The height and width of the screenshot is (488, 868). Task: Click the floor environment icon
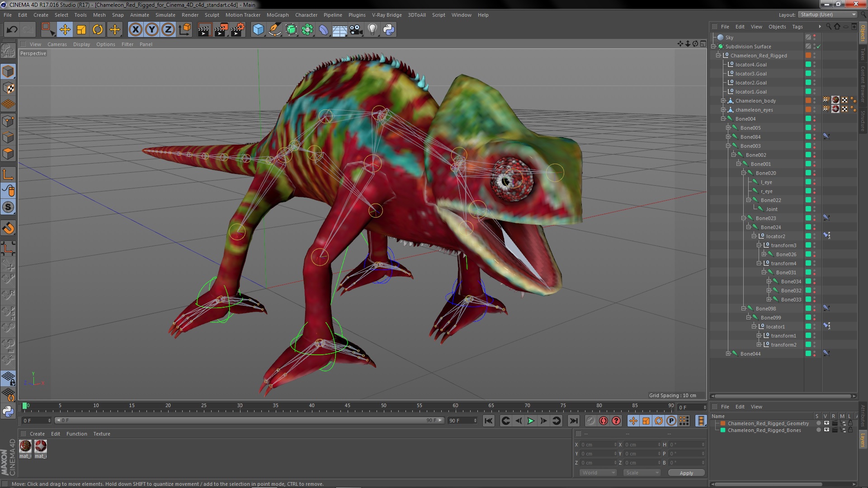[340, 30]
